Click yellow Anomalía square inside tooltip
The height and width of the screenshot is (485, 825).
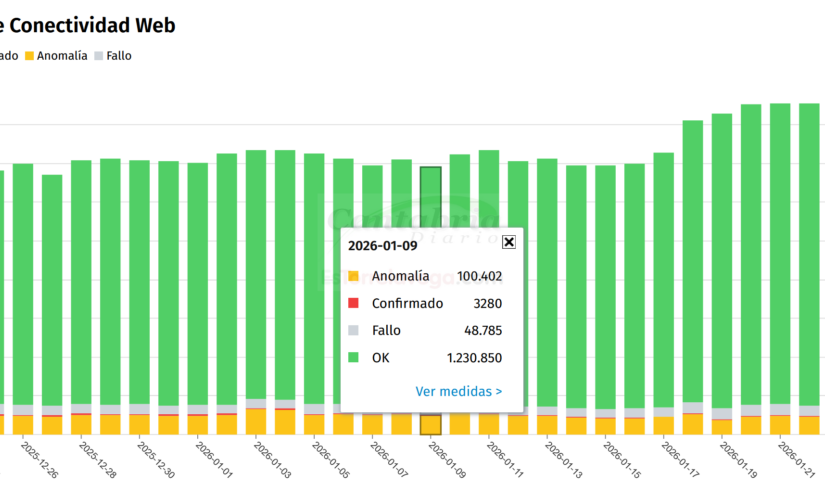coord(353,276)
